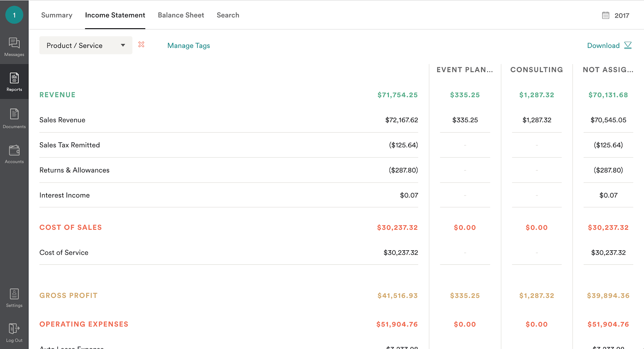The height and width of the screenshot is (349, 644).
Task: Click Consulting gross profit $1,287.32
Action: tap(537, 295)
